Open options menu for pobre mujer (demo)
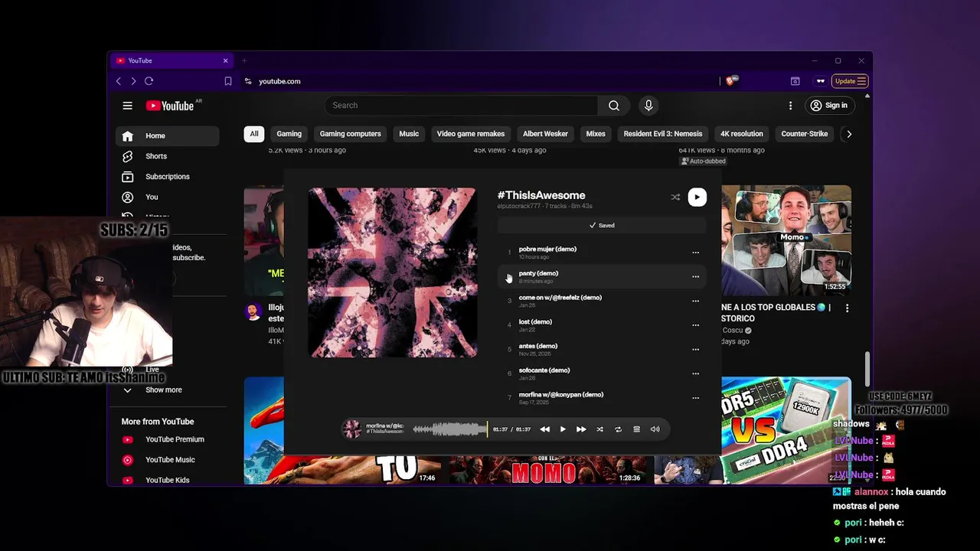Viewport: 980px width, 551px height. (695, 253)
